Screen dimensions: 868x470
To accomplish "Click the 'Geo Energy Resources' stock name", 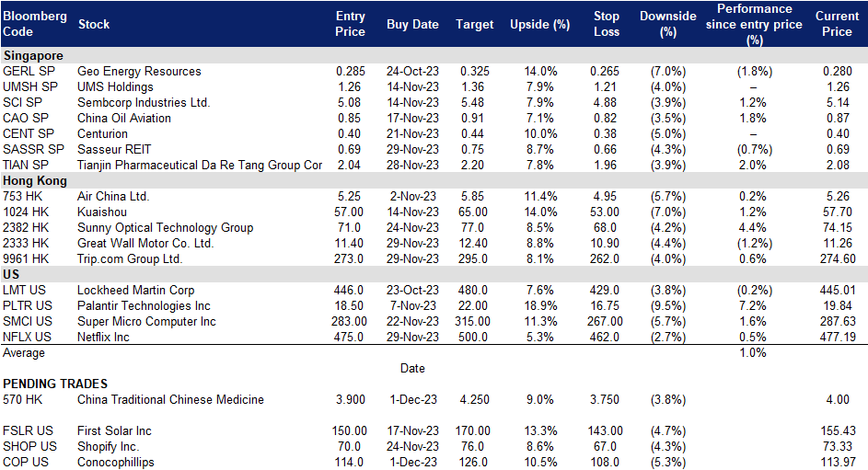I will tap(139, 72).
